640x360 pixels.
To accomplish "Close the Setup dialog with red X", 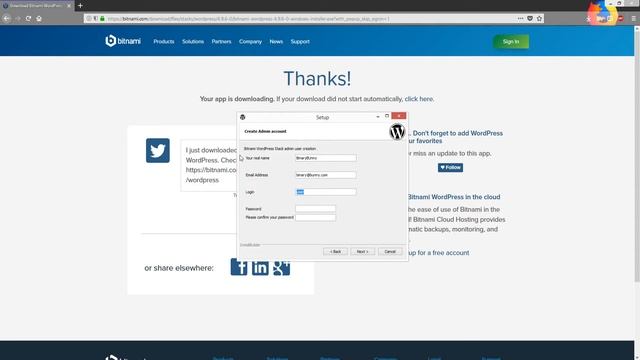I will click(398, 116).
